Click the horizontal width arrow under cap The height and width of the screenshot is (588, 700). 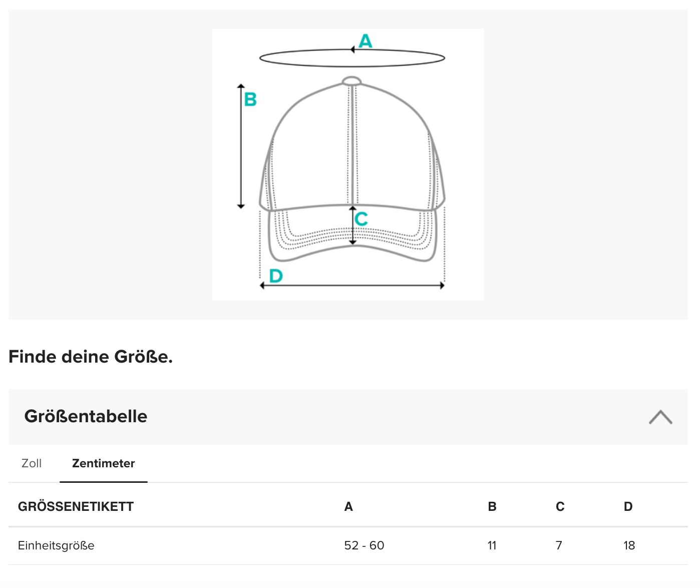point(352,285)
